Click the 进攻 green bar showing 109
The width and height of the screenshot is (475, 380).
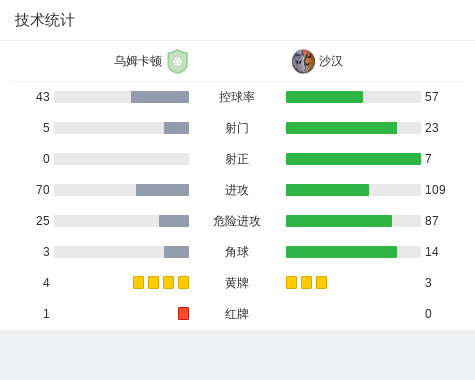[x=327, y=190]
